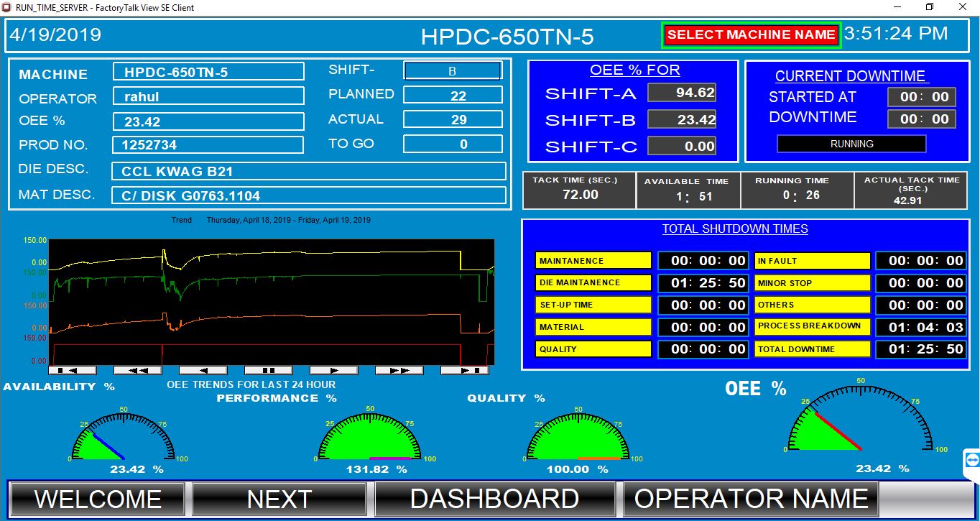This screenshot has height=521, width=980.
Task: Play the trend chart forward
Action: (x=334, y=369)
